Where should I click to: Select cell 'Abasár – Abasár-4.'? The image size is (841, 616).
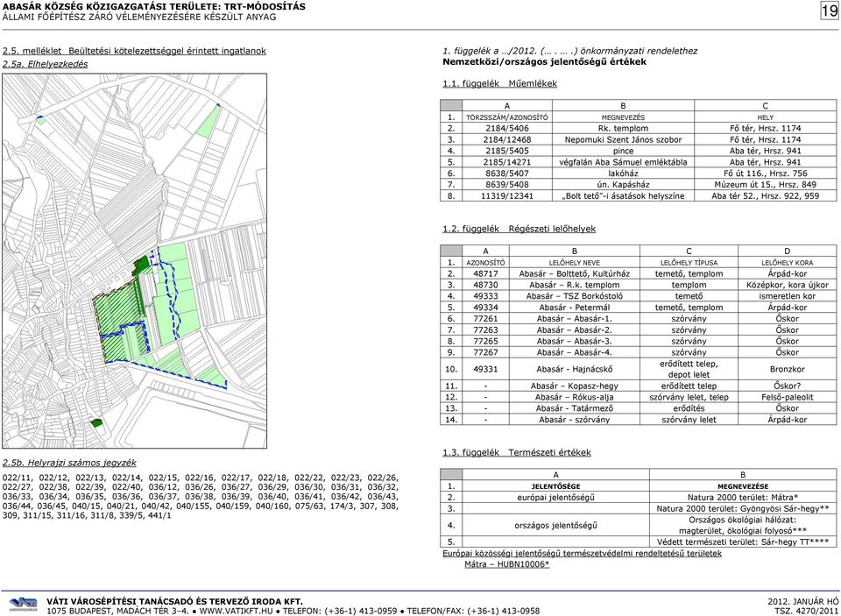[x=574, y=352]
